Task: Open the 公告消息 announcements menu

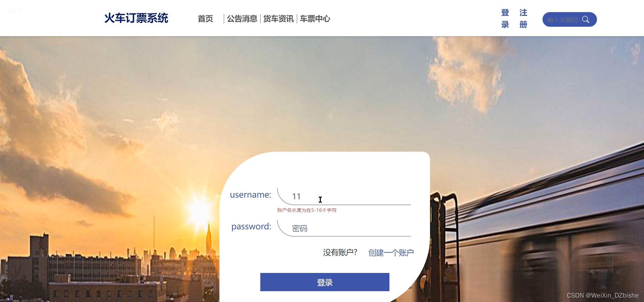Action: (242, 19)
